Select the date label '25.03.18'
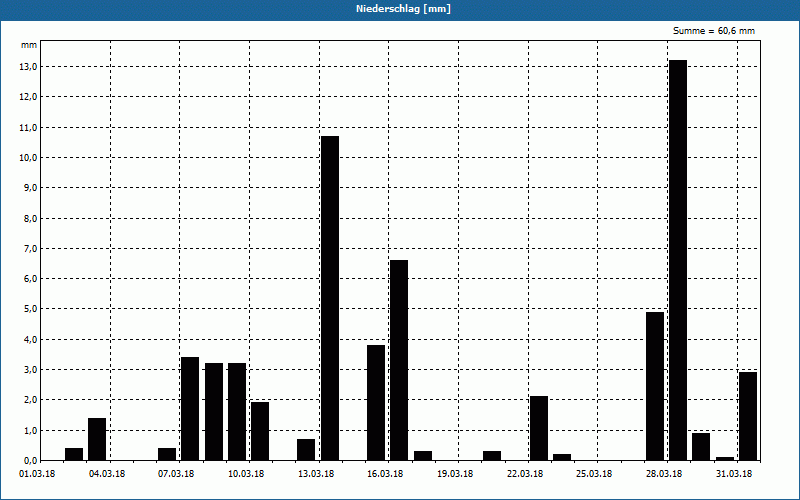This screenshot has width=800, height=500. click(594, 474)
